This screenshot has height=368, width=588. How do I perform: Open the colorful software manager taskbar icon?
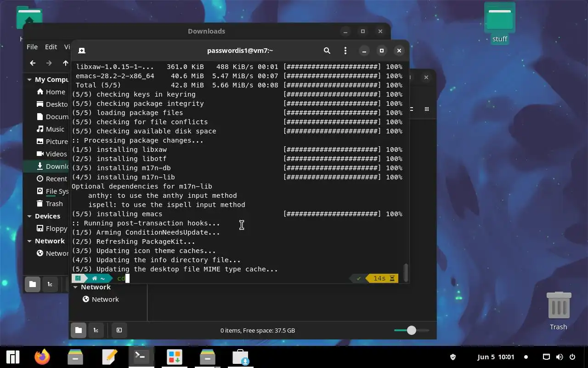pyautogui.click(x=175, y=357)
